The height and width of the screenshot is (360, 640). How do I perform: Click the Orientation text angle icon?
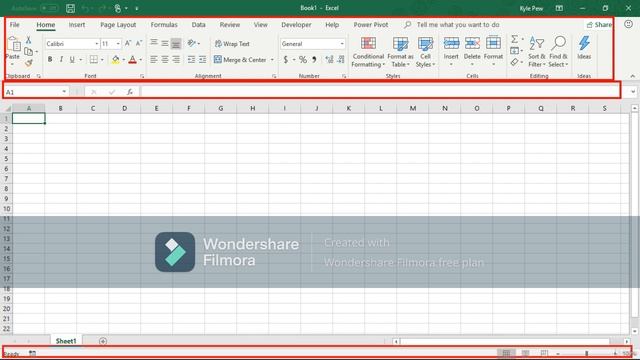191,43
